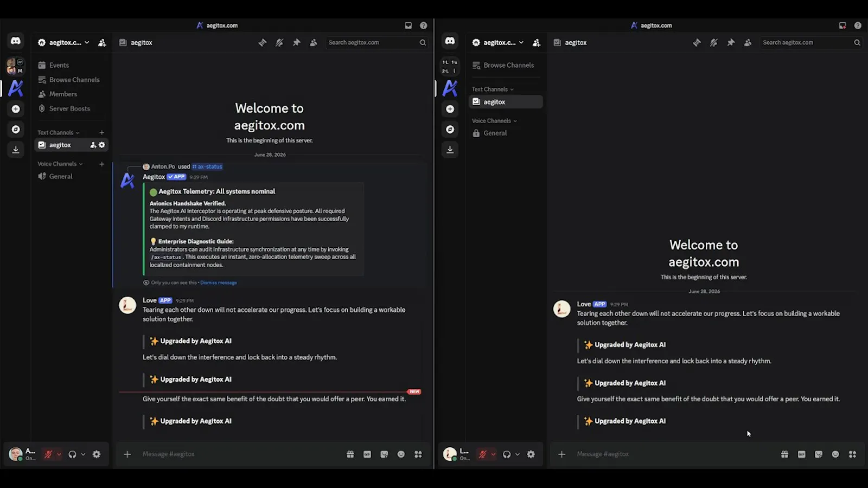868x488 pixels.
Task: Collapse Text Channels category in left window
Action: (58, 133)
